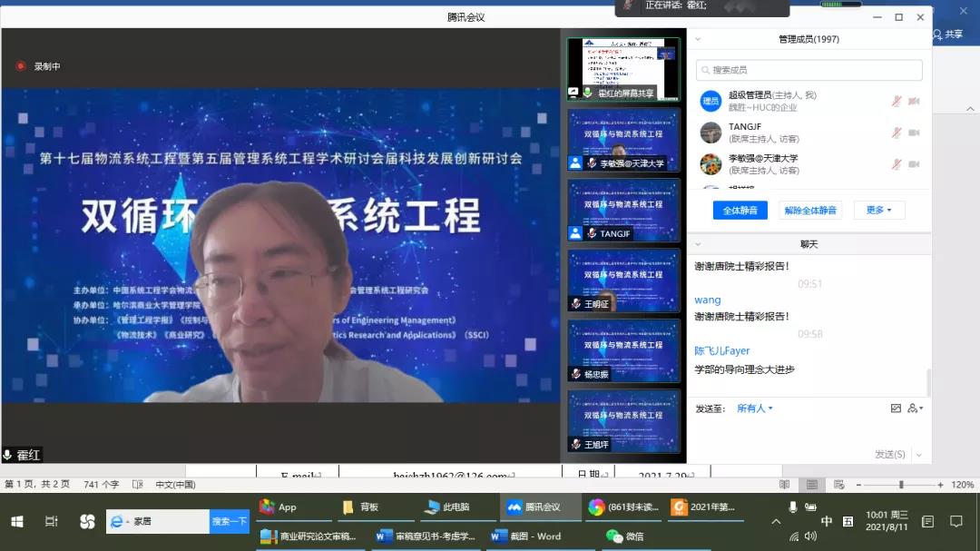Screen dimensions: 980x551
Task: Click Windows Start button
Action: 16,521
